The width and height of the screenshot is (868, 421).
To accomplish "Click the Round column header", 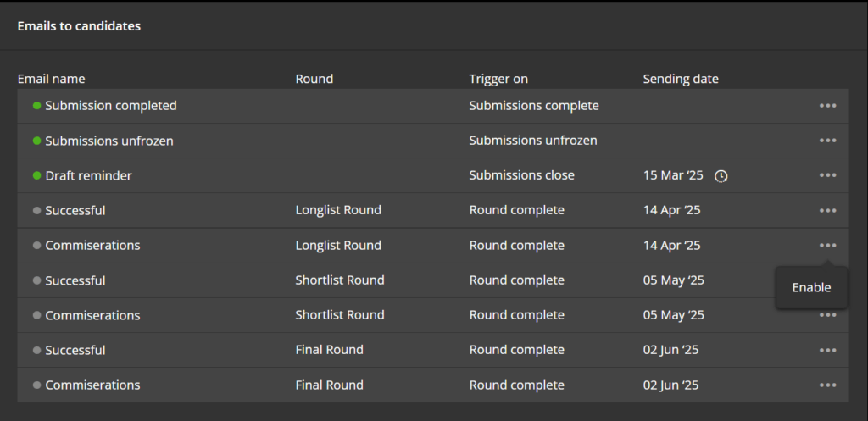I will coord(314,79).
